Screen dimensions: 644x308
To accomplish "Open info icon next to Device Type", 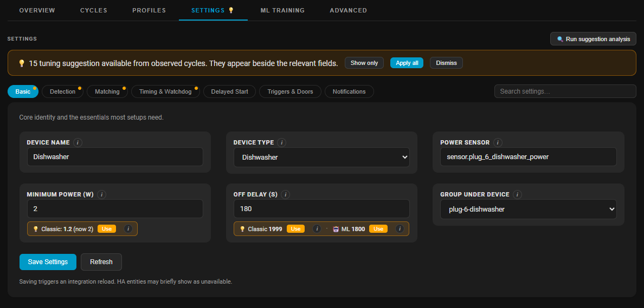I will point(282,143).
